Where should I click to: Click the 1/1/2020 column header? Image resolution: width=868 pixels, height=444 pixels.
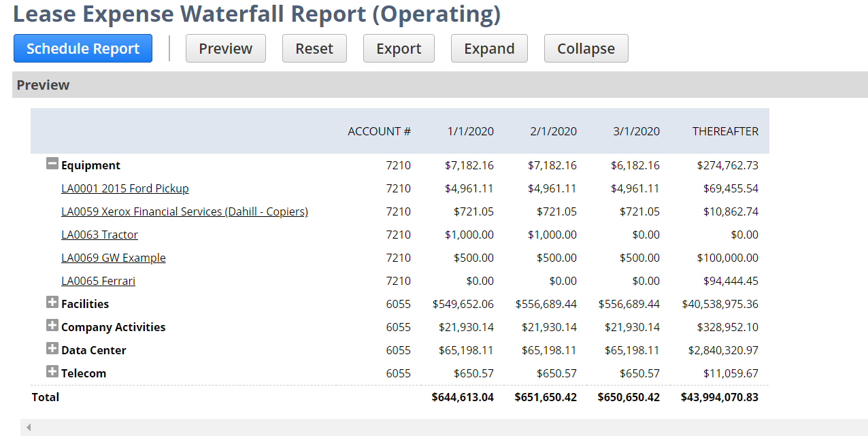470,131
